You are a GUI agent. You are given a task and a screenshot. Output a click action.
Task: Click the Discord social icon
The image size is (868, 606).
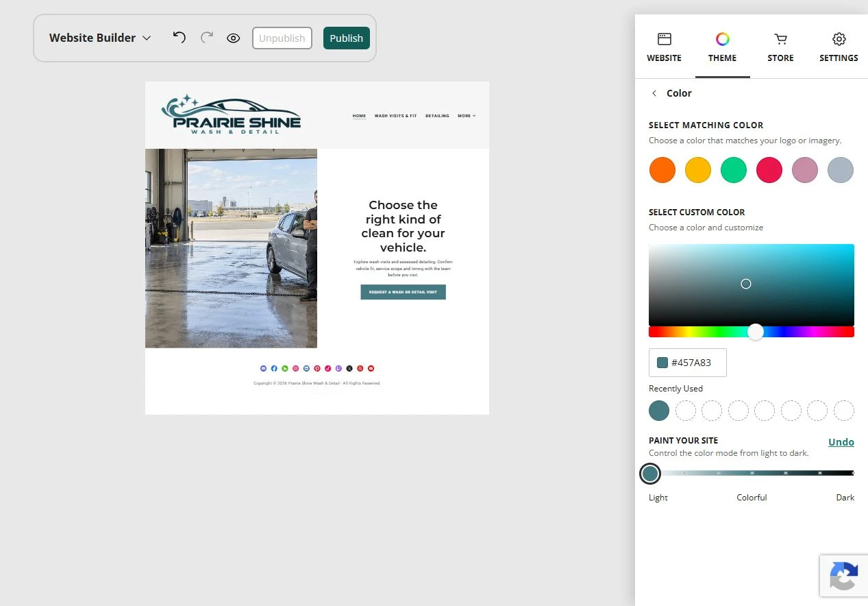click(264, 369)
